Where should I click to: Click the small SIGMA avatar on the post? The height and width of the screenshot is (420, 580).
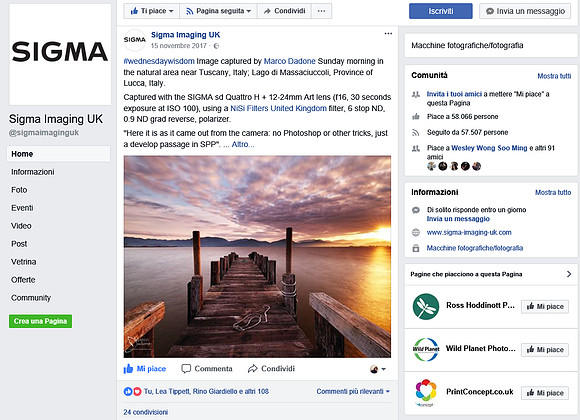pyautogui.click(x=135, y=40)
